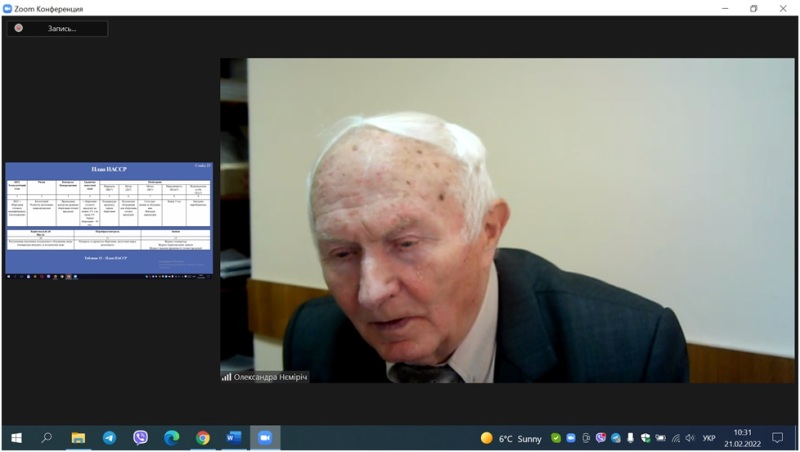The image size is (800, 452).
Task: Select the shared HACCP slide thumbnail
Action: (109, 220)
